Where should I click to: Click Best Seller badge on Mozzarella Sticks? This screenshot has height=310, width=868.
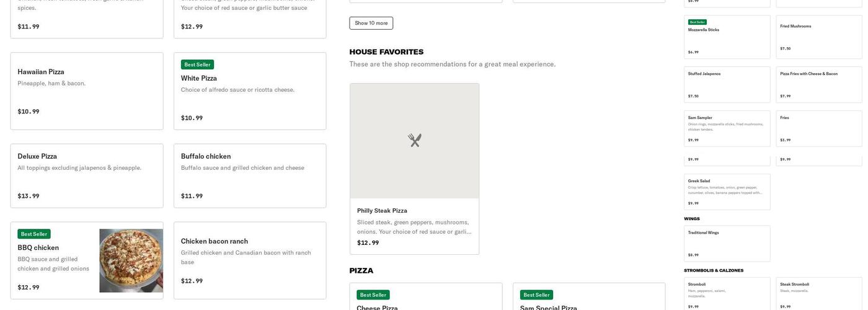(697, 22)
